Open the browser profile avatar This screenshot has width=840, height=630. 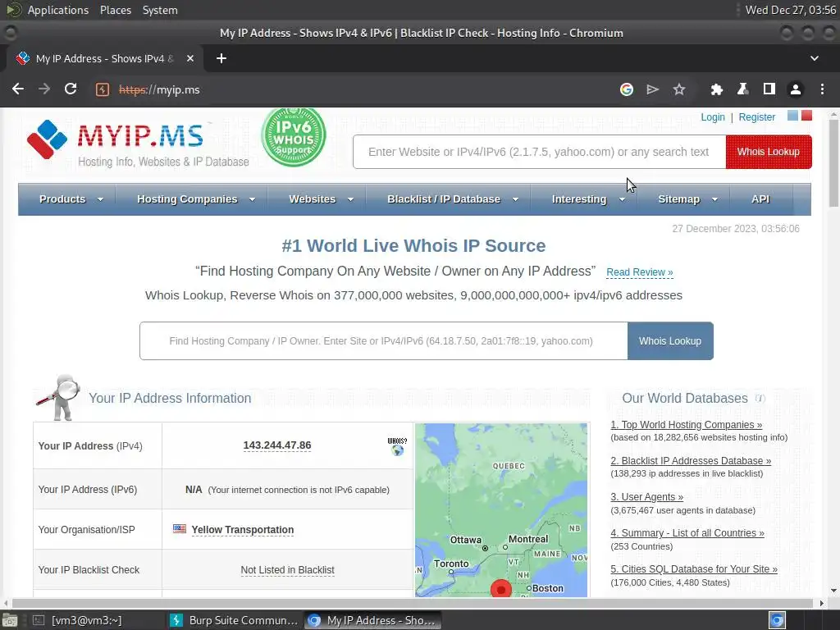coord(796,89)
